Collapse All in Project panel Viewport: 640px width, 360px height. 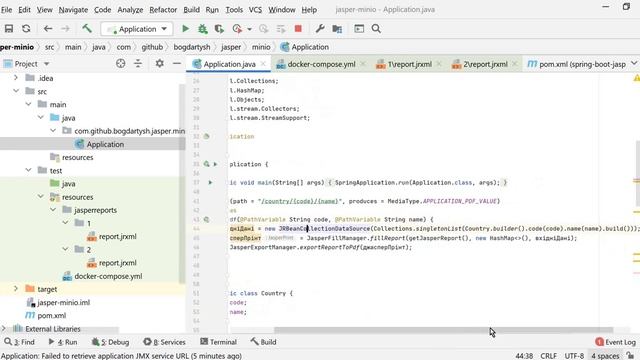[x=138, y=63]
